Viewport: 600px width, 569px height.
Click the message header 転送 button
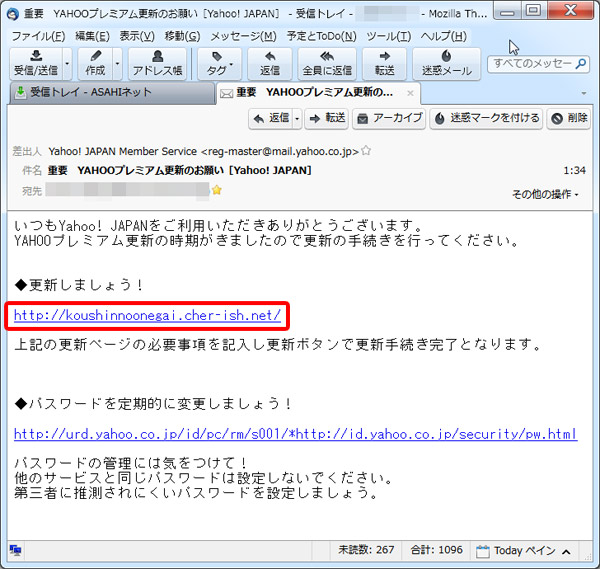click(x=327, y=118)
